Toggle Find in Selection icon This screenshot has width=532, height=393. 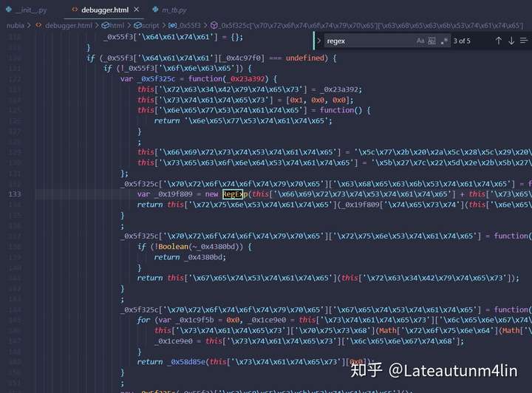coord(524,41)
